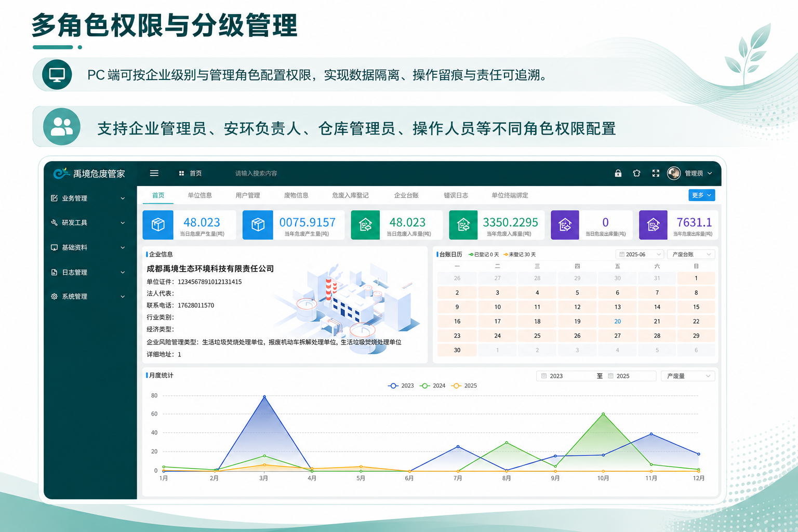Open the 更多 dropdown button
This screenshot has width=798, height=532.
coord(701,195)
